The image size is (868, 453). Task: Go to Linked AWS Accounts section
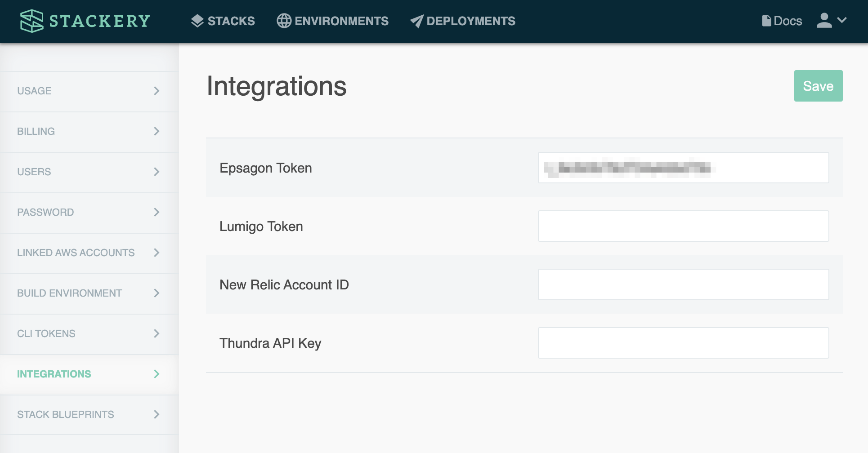[x=89, y=253]
